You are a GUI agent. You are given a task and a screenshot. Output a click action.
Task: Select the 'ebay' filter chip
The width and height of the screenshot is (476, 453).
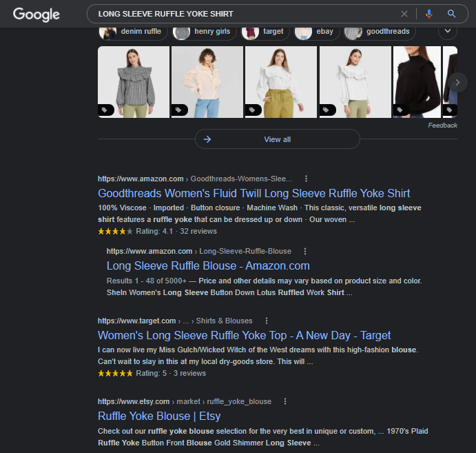[x=317, y=32]
